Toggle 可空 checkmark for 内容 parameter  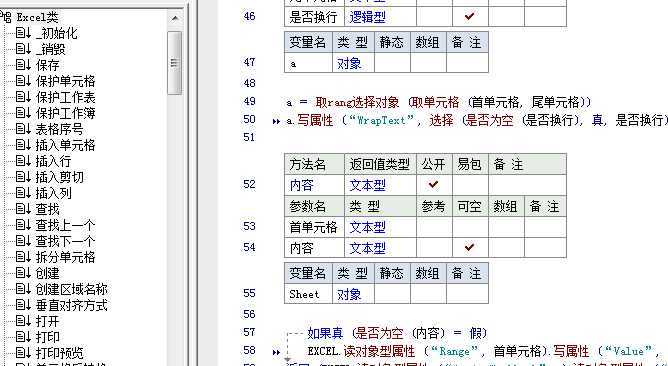click(469, 247)
